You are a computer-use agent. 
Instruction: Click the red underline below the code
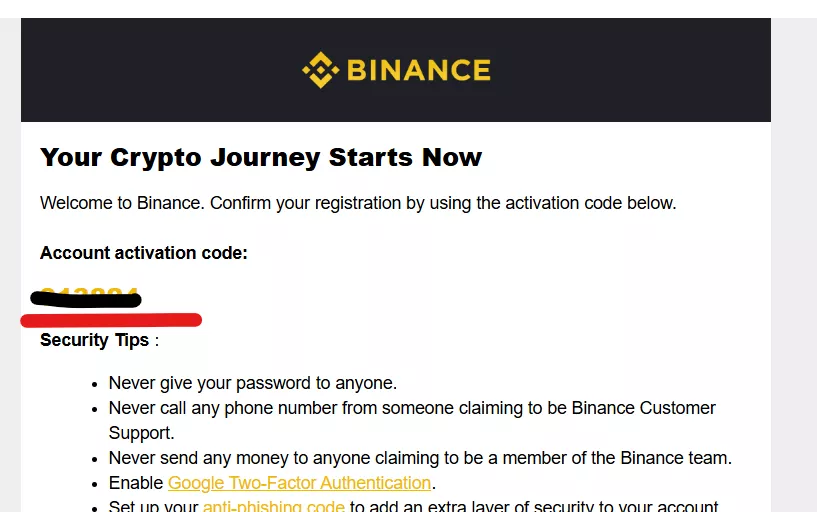click(x=111, y=320)
